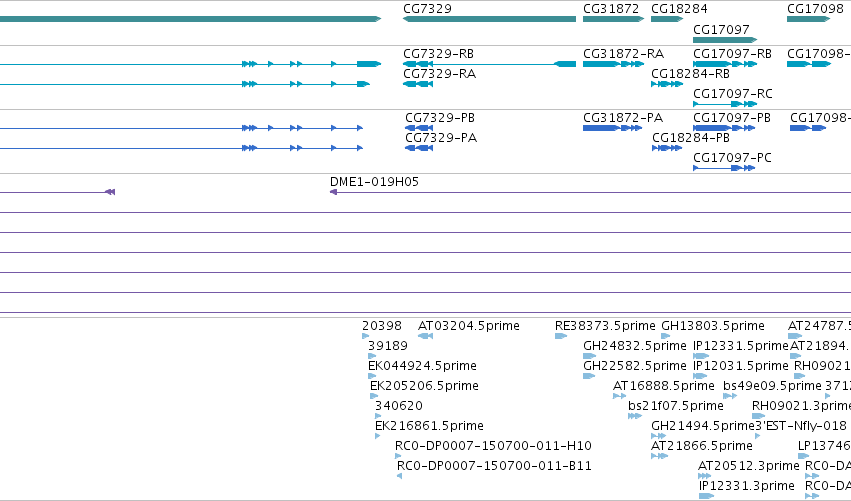The image size is (851, 501).
Task: Select the RE38373.5prime EST label
Action: [605, 326]
